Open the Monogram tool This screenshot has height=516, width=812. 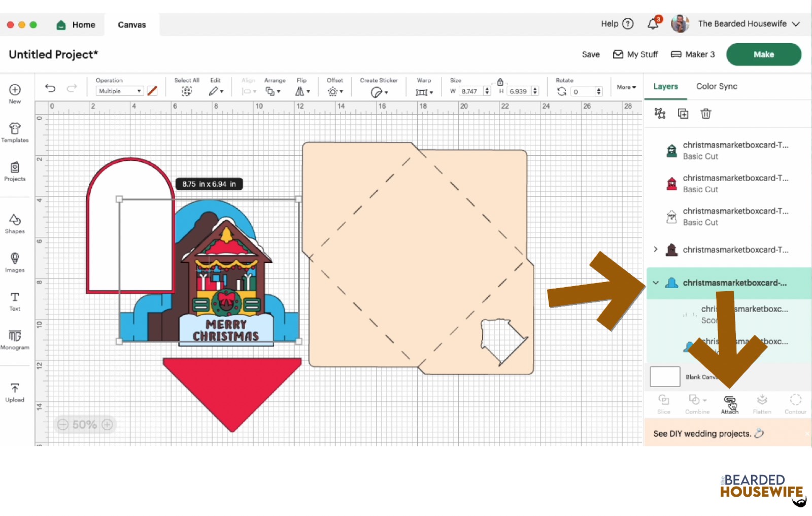[x=15, y=340]
